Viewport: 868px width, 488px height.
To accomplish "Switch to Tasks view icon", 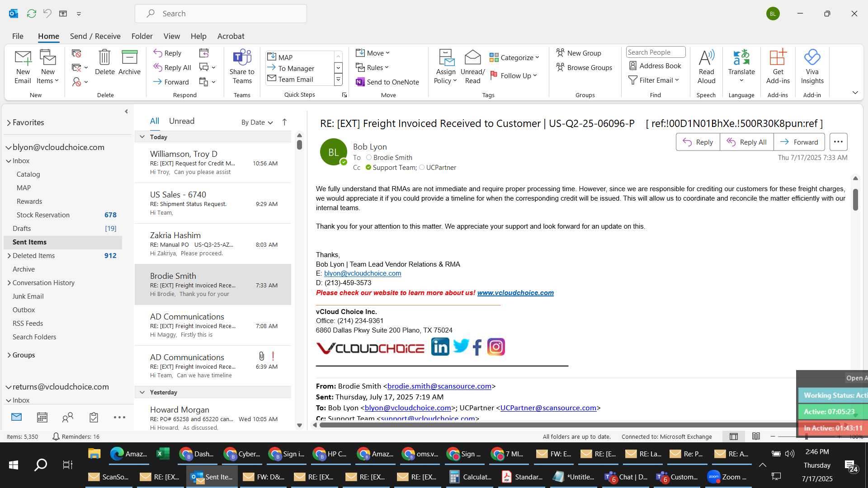I will tap(94, 417).
